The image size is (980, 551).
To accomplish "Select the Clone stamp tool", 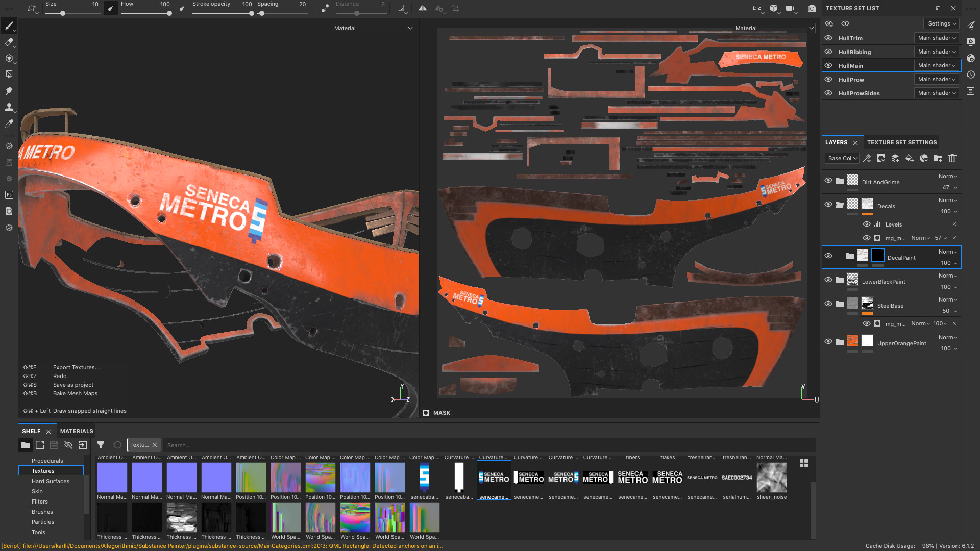I will (x=9, y=107).
